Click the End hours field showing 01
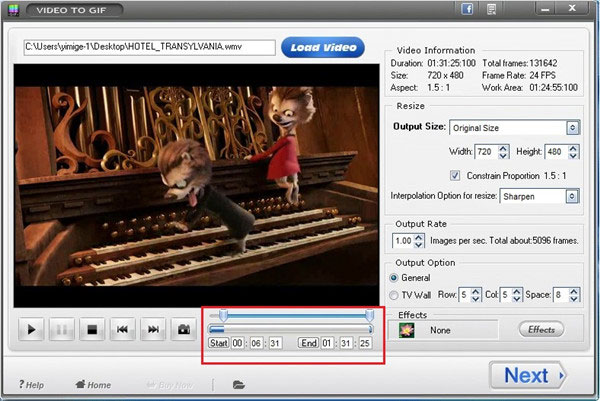The image size is (600, 401). click(x=327, y=343)
